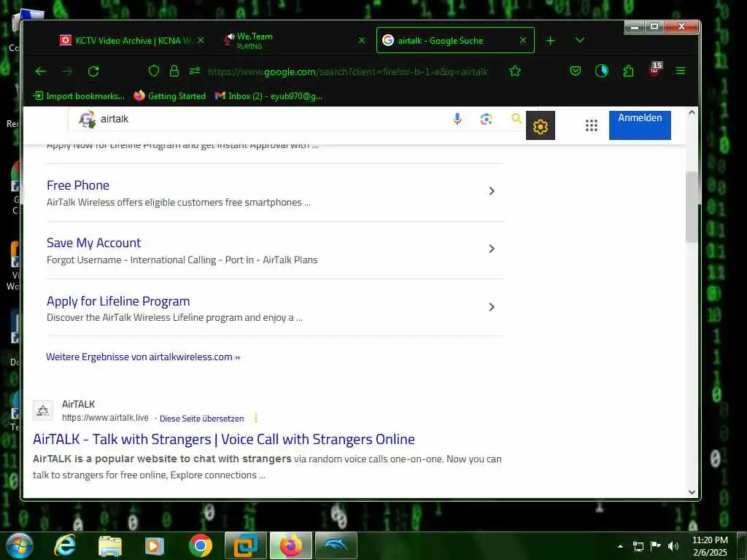Open Google settings gear icon
Image resolution: width=747 pixels, height=560 pixels.
point(541,125)
